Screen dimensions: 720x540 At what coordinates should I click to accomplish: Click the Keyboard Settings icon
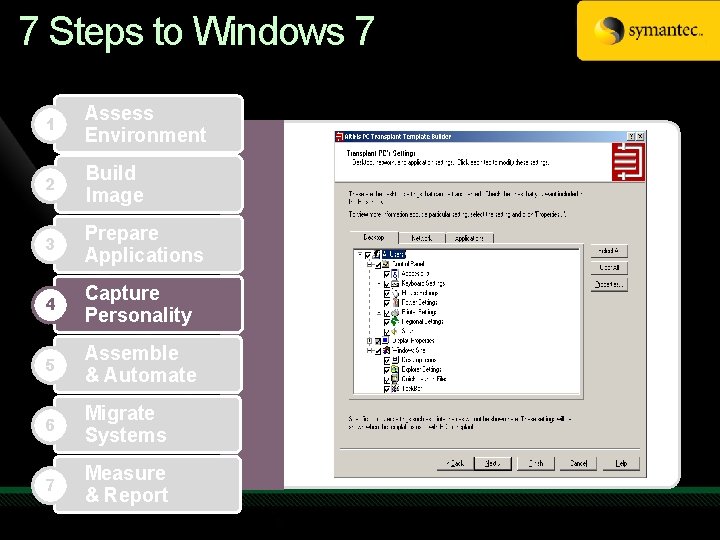[394, 283]
